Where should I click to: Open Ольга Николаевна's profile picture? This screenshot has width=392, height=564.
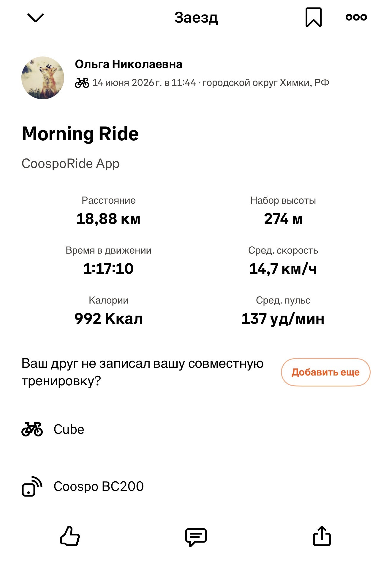(x=43, y=78)
